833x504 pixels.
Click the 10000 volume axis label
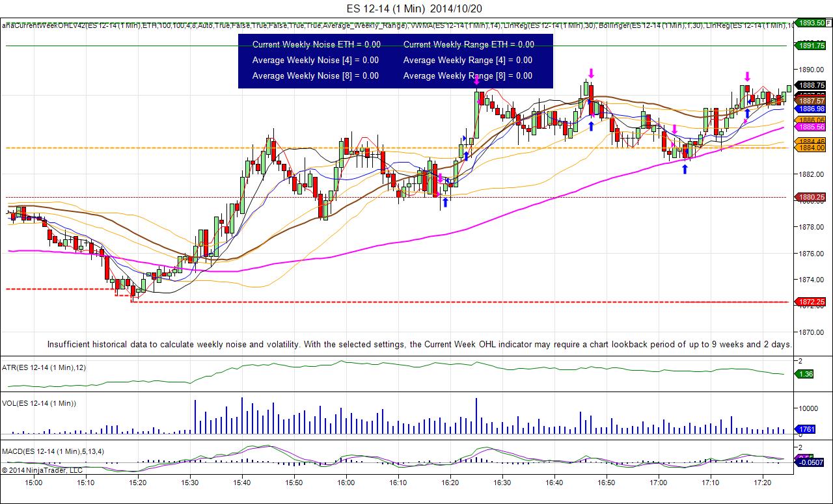click(809, 408)
